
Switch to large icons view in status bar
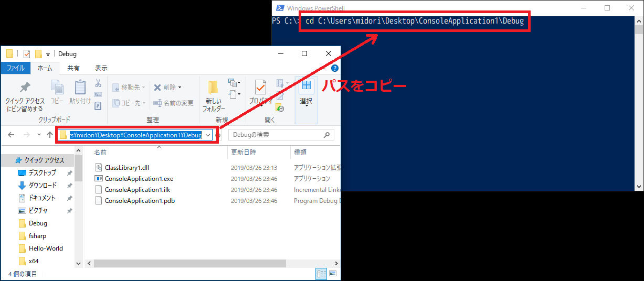click(x=333, y=274)
